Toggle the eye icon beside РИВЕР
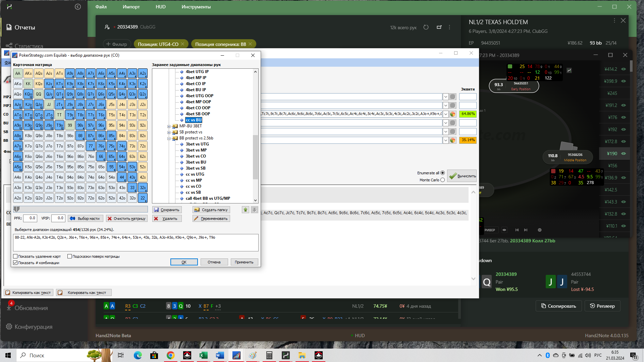This screenshot has height=362, width=644. click(x=504, y=230)
